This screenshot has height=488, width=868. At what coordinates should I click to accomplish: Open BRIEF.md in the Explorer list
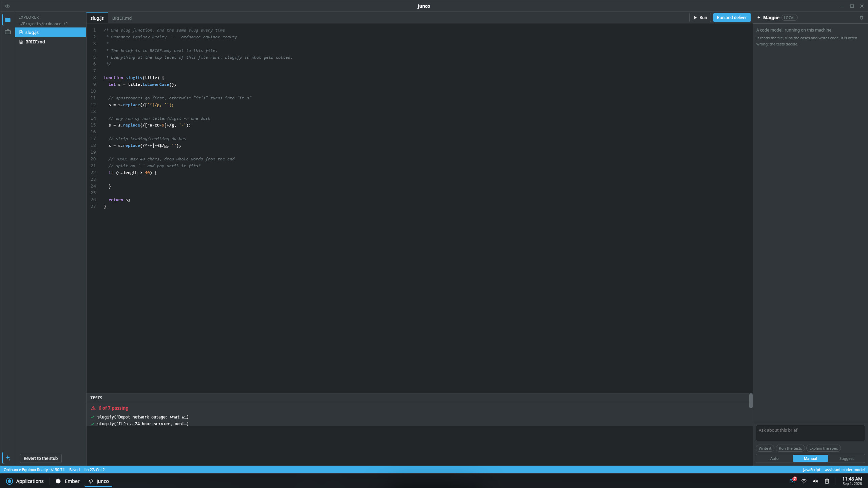click(51, 42)
